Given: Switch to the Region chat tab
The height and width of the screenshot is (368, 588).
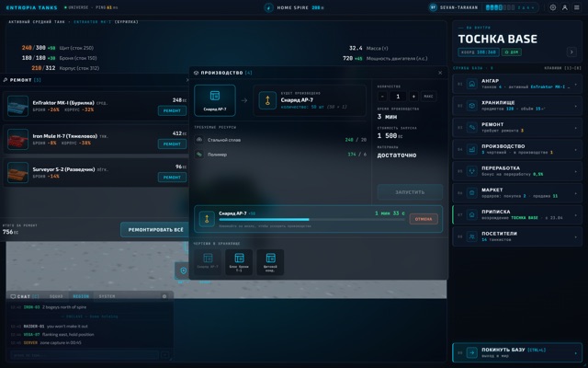Looking at the screenshot, I should (81, 296).
